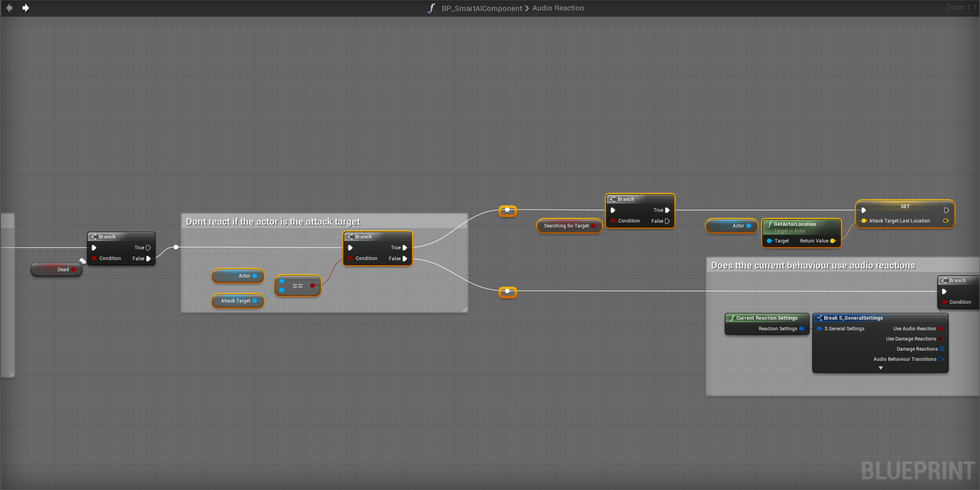
Task: Select the Attack Target variable node
Action: 235,301
